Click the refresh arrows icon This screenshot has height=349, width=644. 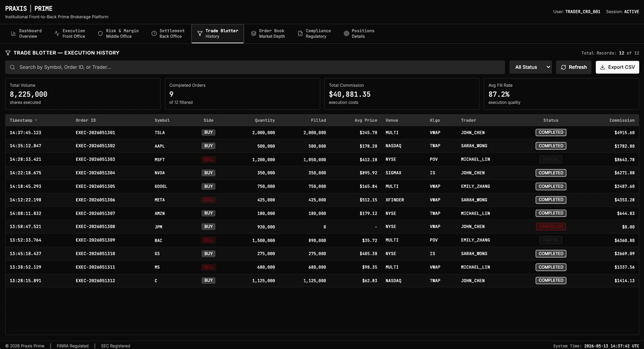click(563, 67)
